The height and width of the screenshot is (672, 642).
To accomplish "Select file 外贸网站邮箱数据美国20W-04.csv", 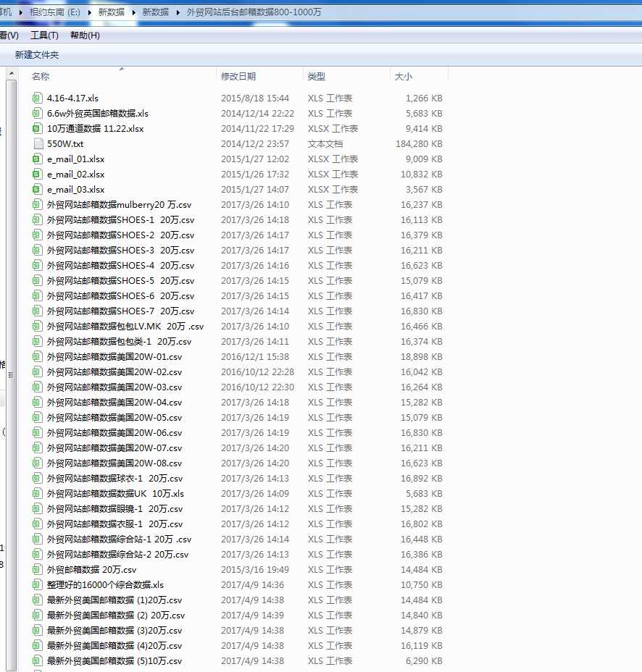I will tap(114, 403).
